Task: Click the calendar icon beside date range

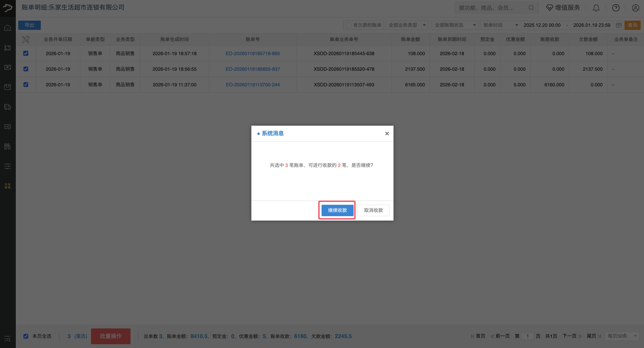Action: click(619, 25)
